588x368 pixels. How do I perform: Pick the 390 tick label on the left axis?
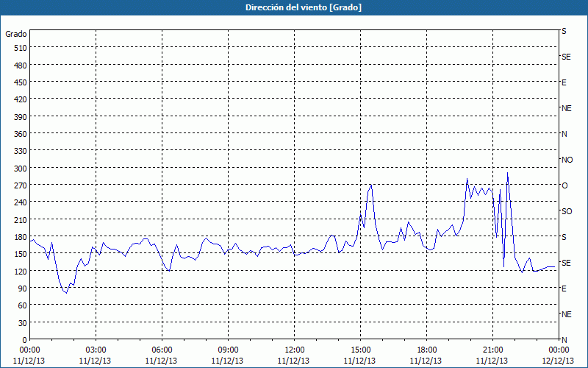pos(21,117)
